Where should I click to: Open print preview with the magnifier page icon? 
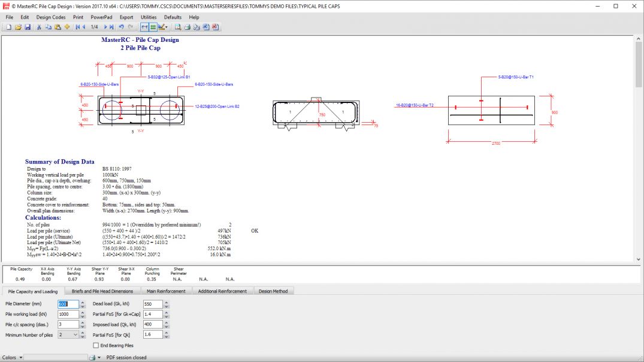(178, 27)
